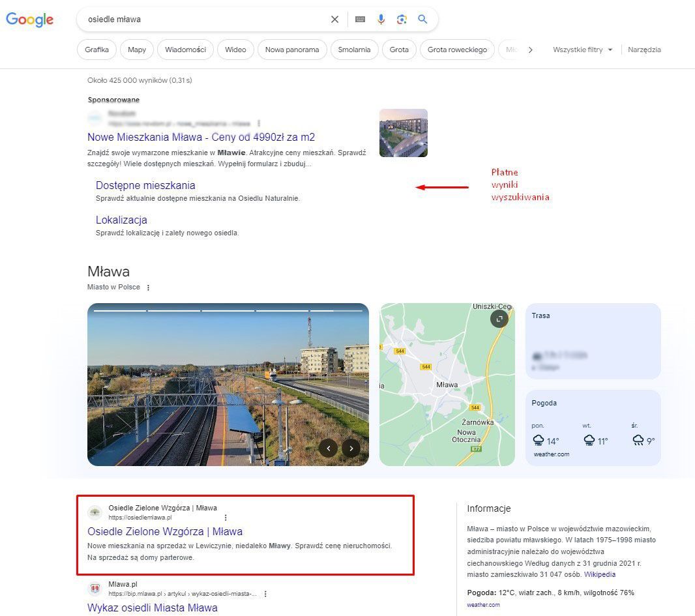The width and height of the screenshot is (695, 616).
Task: Expand the Mława map to fullscreen
Action: pyautogui.click(x=499, y=319)
